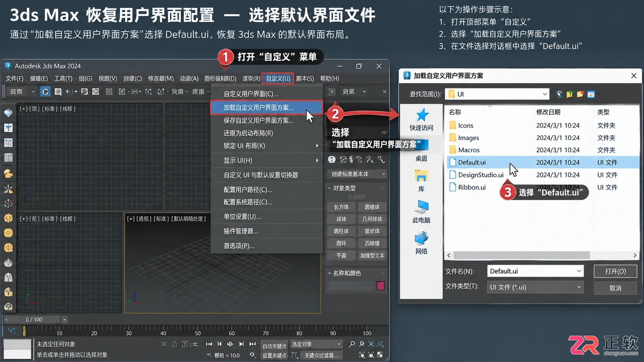This screenshot has height=362, width=644.
Task: Open the 选定对象 key filter dropdown
Action: 317,344
